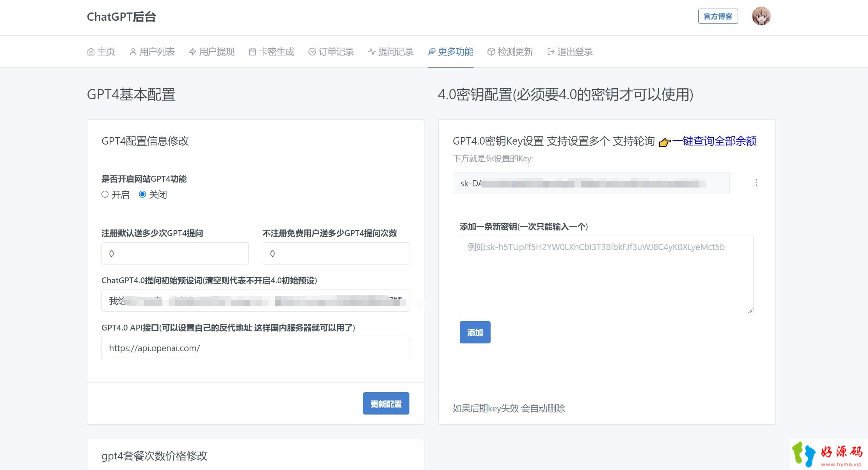The height and width of the screenshot is (470, 868).
Task: Click the ChatGPT4.0 初始预设词 input field
Action: [255, 300]
